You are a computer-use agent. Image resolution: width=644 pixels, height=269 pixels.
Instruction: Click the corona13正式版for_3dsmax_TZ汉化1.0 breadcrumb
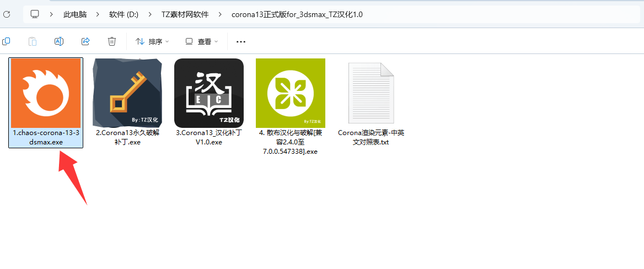297,14
